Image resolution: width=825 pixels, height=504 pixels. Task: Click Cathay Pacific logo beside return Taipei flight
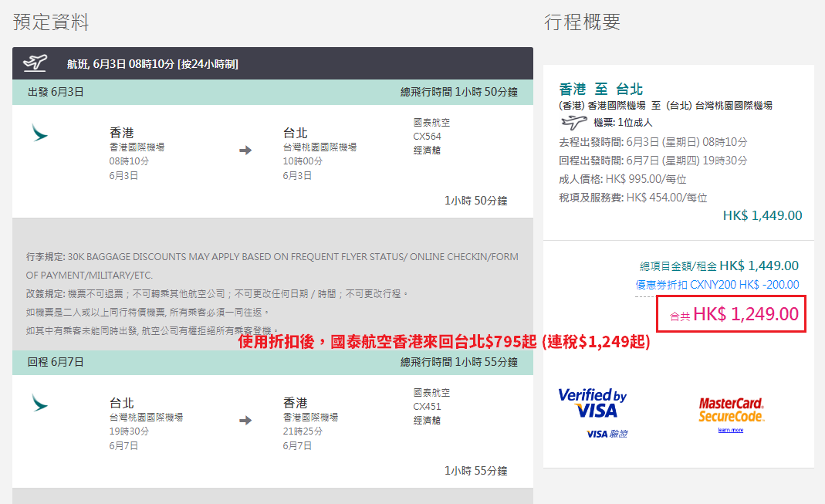39,403
